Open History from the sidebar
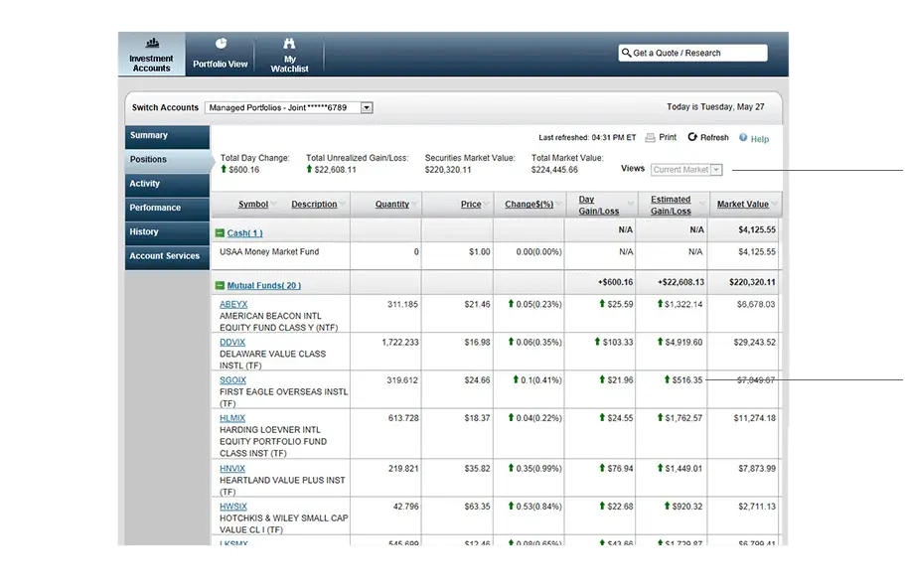The height and width of the screenshot is (588, 905). pos(167,232)
